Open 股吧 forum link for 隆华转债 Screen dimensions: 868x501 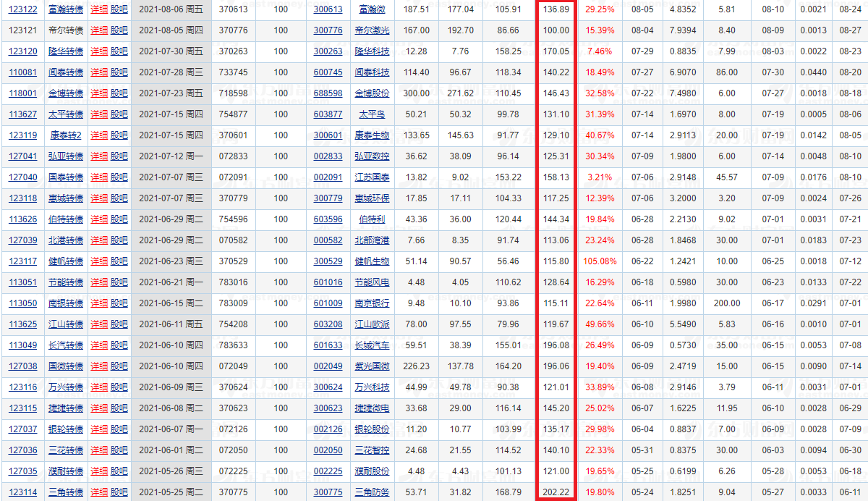point(119,51)
